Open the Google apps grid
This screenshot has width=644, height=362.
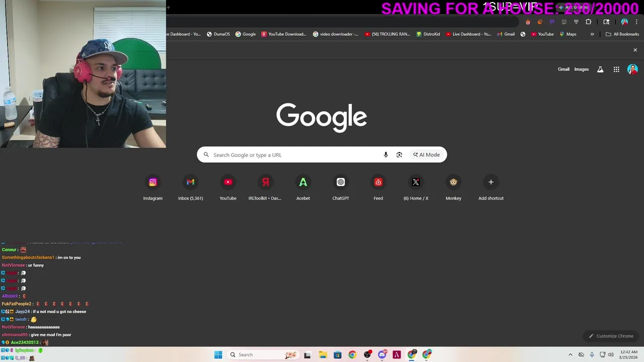616,69
